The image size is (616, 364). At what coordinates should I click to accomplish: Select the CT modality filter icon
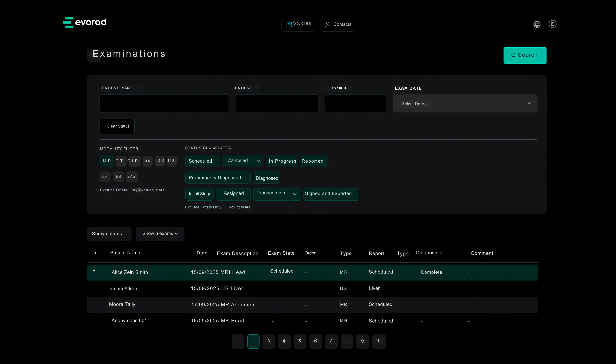pyautogui.click(x=120, y=161)
